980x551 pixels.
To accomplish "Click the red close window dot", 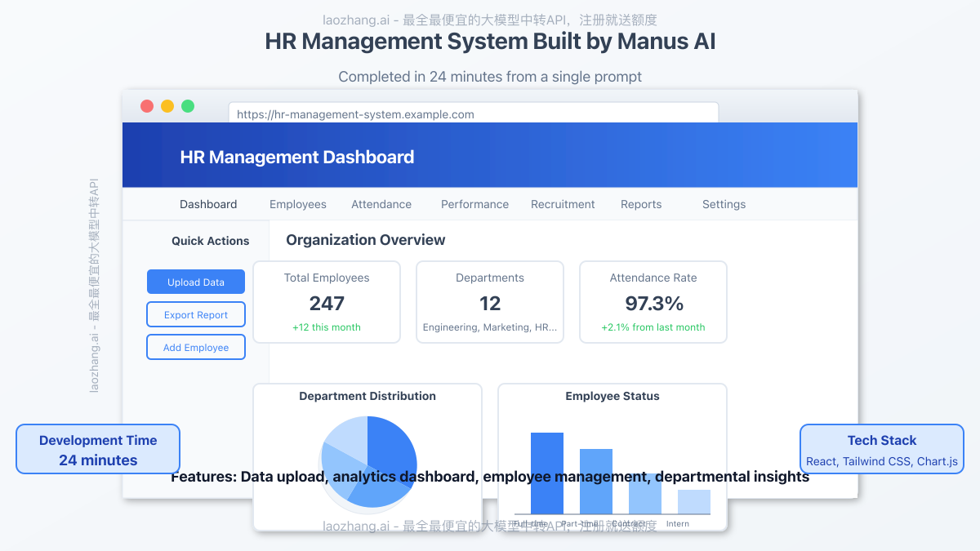I will click(147, 106).
